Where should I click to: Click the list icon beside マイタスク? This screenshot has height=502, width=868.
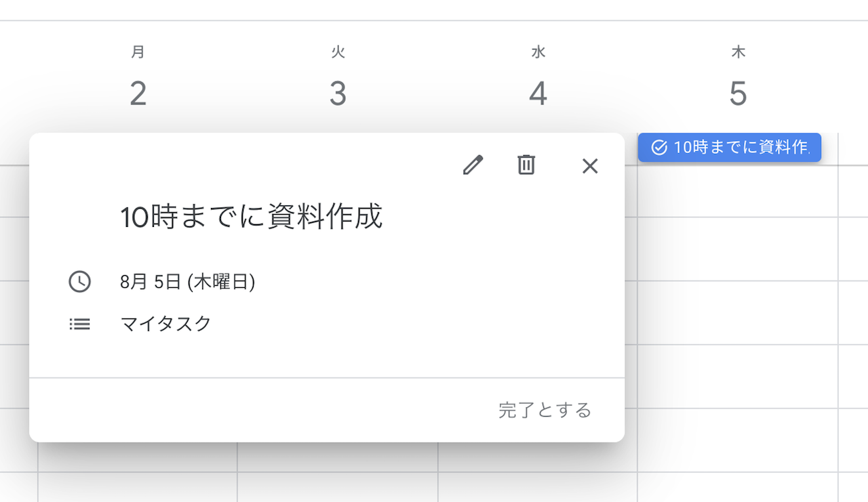click(79, 324)
